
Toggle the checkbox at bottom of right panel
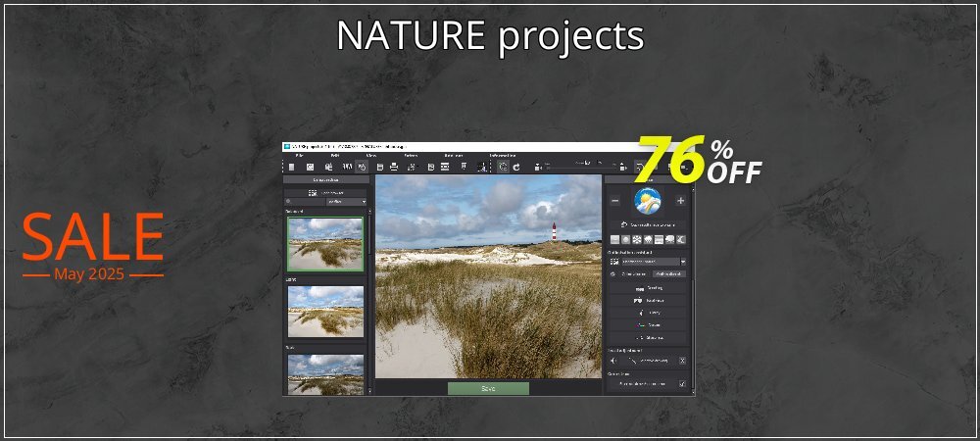tap(682, 383)
